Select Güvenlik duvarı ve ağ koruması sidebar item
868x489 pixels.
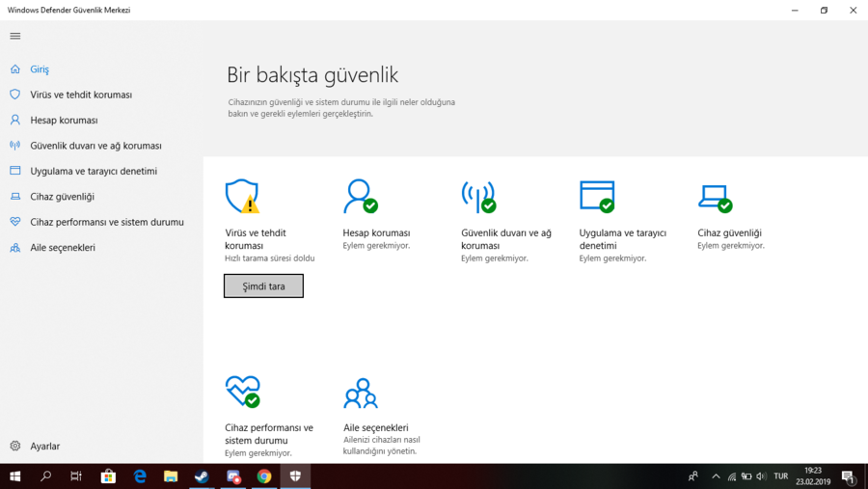pos(95,146)
